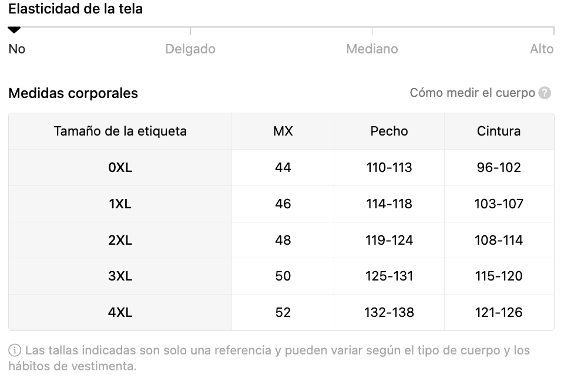The width and height of the screenshot is (564, 392).
Task: Click the 'Medidas corporales' heading
Action: click(73, 93)
